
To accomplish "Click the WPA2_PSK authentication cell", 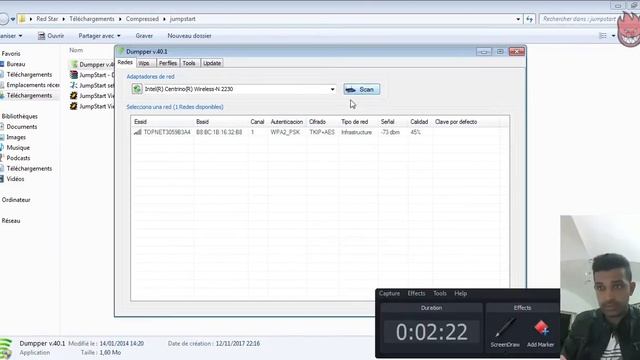I will 285,132.
